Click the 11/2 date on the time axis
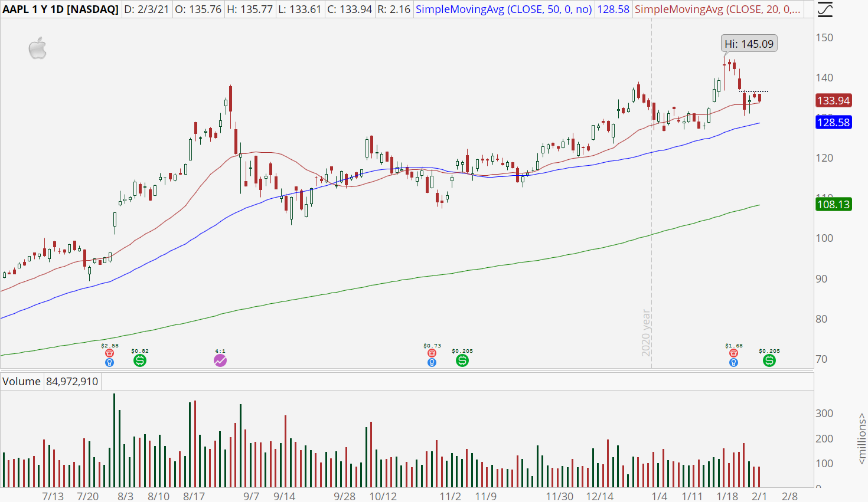Screen dimensions: 868x502 pyautogui.click(x=451, y=496)
